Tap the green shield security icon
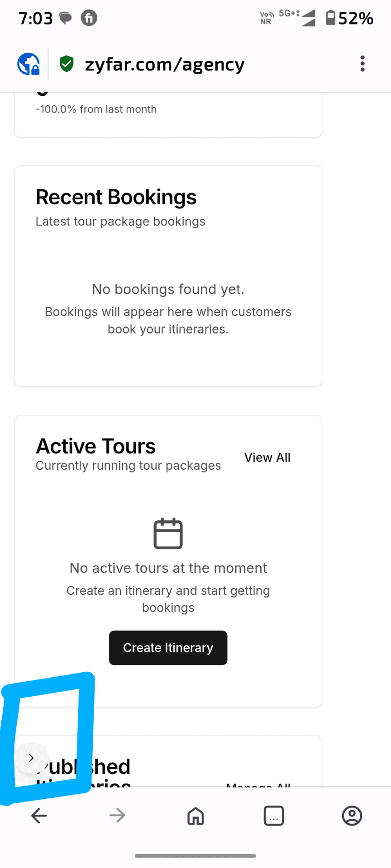The width and height of the screenshot is (391, 868). click(x=67, y=64)
